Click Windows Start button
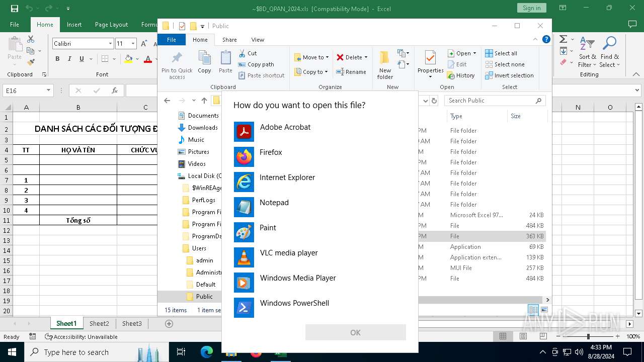The width and height of the screenshot is (644, 362). click(x=12, y=352)
